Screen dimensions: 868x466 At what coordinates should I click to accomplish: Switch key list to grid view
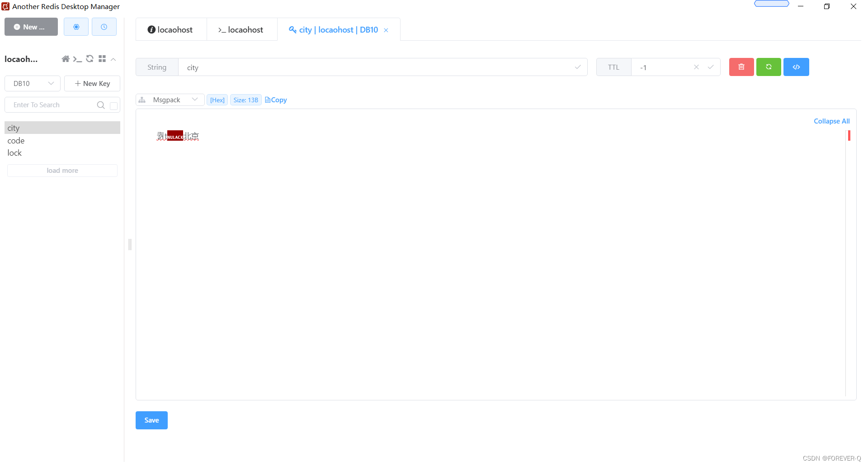tap(102, 59)
